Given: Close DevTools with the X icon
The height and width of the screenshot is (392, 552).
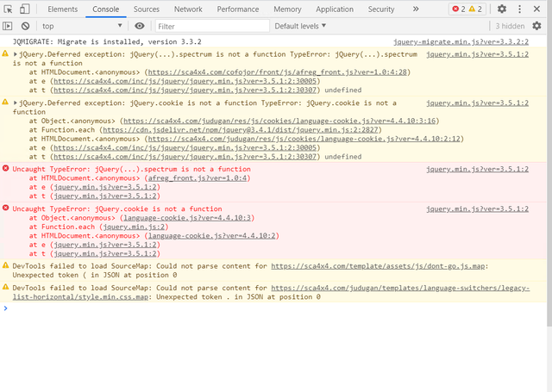Looking at the screenshot, I should (x=536, y=9).
